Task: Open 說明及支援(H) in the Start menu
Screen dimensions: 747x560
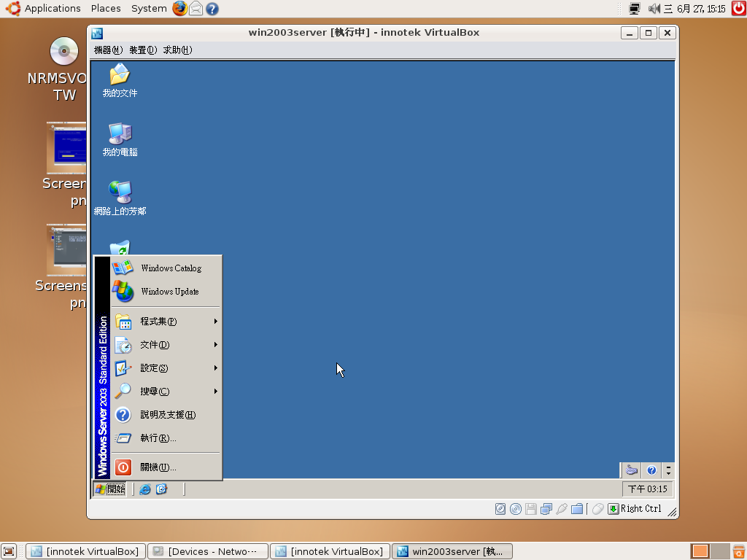Action: point(166,415)
